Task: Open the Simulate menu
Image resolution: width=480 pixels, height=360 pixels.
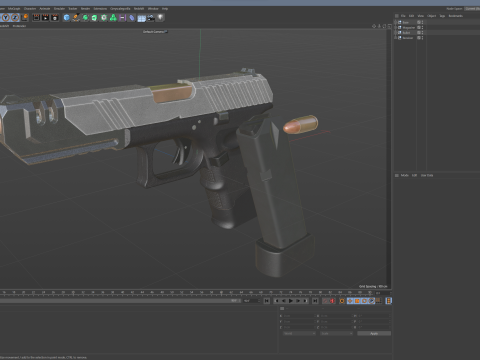Action: coord(59,8)
